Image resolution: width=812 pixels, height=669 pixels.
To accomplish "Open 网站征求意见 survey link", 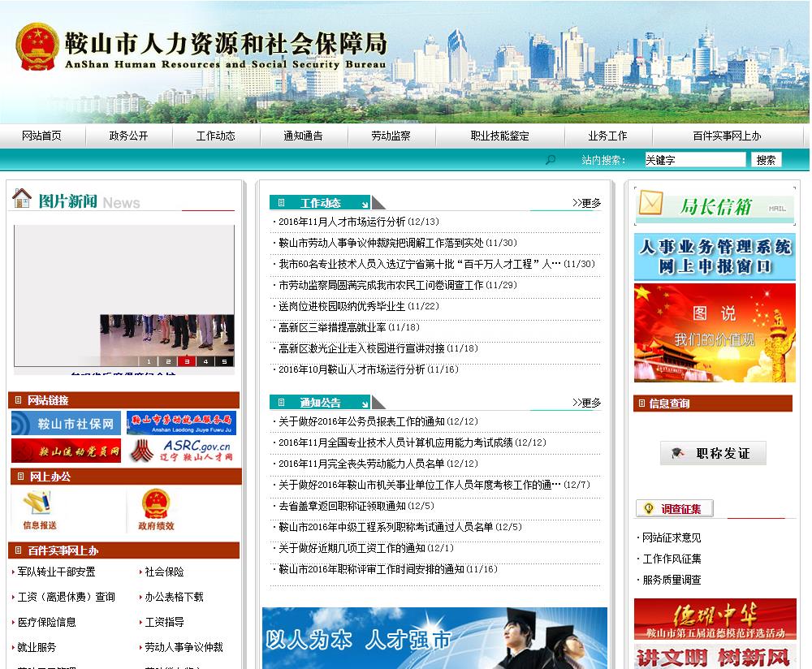I will pos(672,537).
